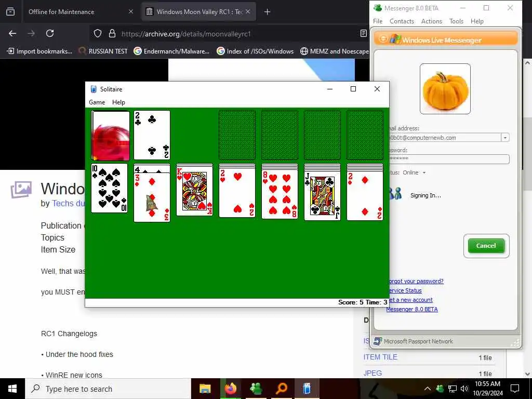
Task: Open the Game menu in Solitaire
Action: [x=97, y=102]
